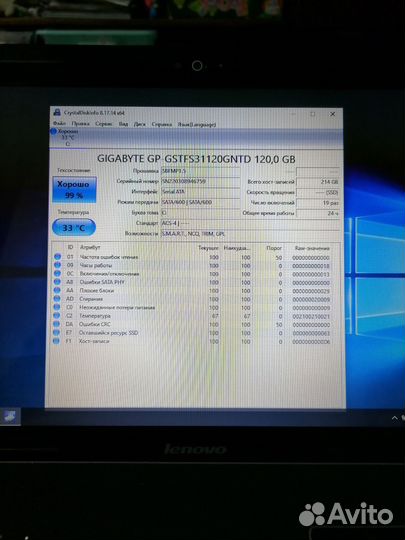Screen dimensions: 405x540
Task: Open the Вид menu
Action: click(x=123, y=124)
